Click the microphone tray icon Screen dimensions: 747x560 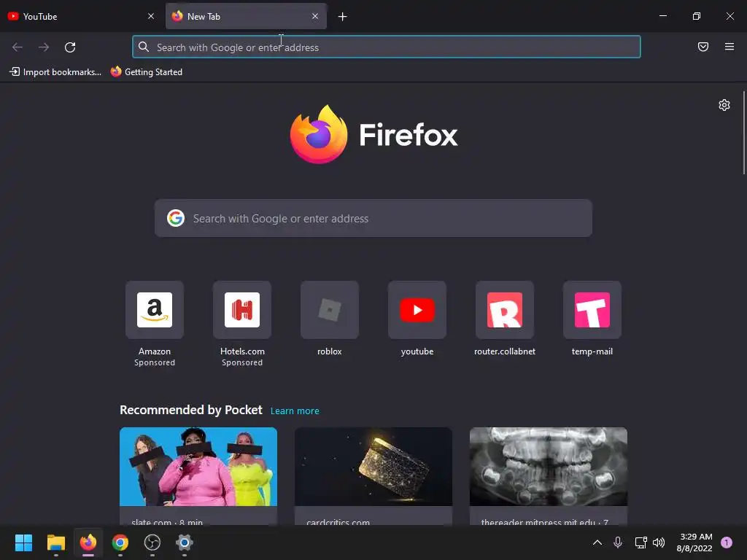[x=618, y=542]
